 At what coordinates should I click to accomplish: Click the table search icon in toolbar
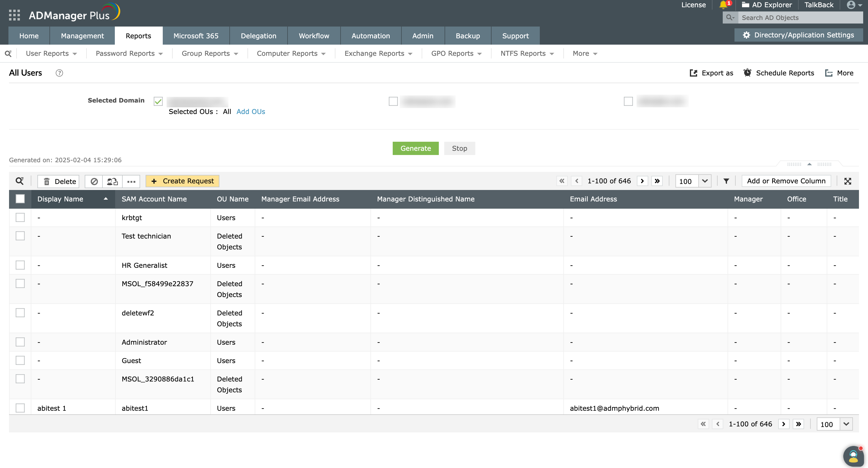(20, 181)
